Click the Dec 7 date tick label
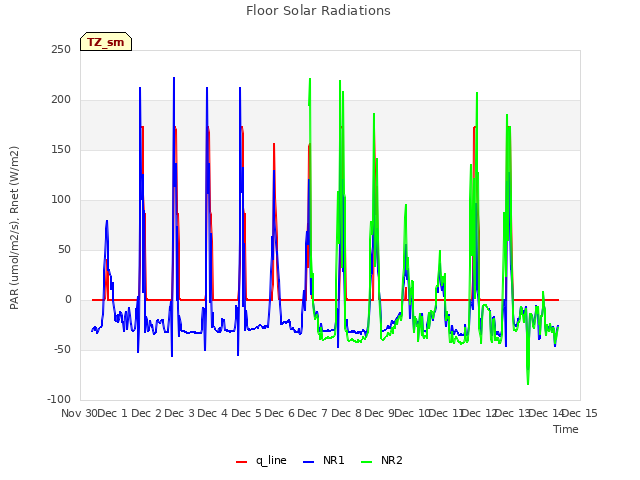 click(313, 413)
